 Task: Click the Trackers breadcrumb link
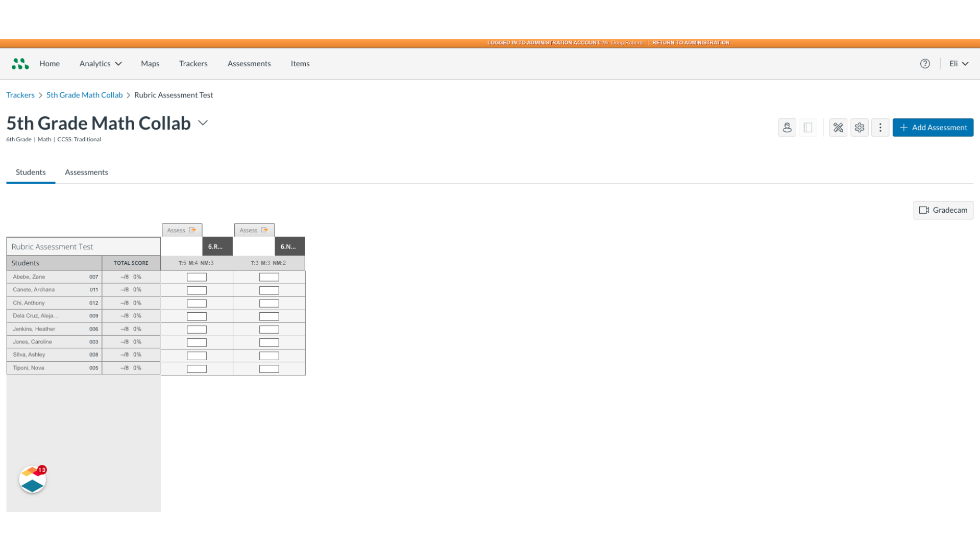(x=20, y=95)
